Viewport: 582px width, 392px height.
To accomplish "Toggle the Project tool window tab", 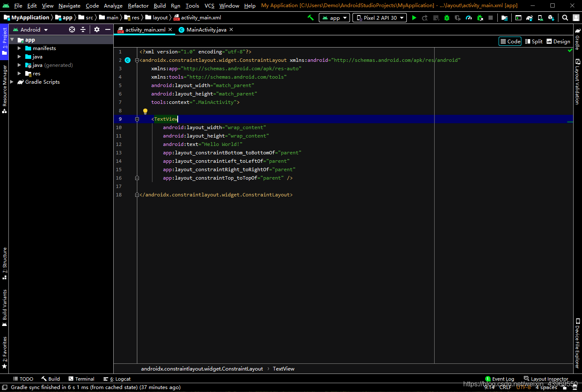I will (5, 41).
